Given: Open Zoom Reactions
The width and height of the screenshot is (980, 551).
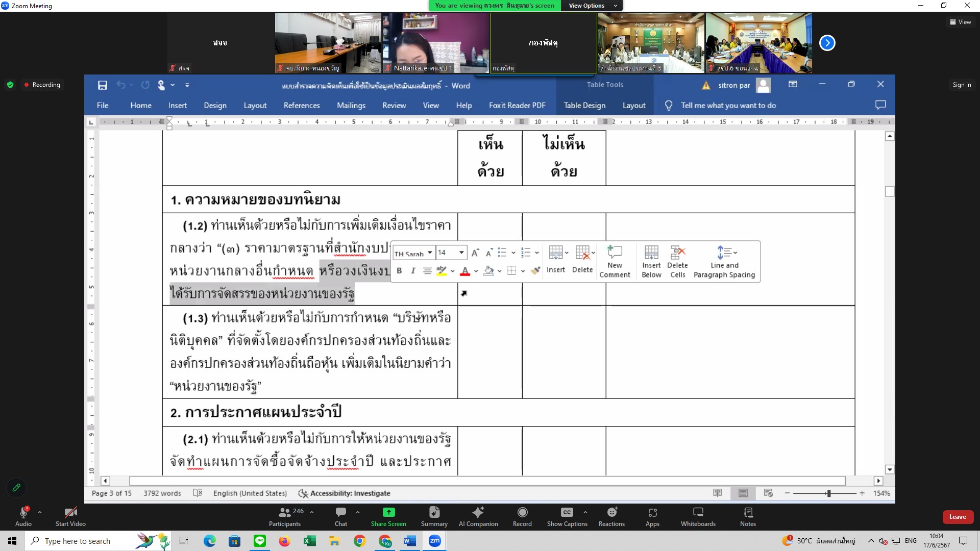Looking at the screenshot, I should pyautogui.click(x=611, y=516).
